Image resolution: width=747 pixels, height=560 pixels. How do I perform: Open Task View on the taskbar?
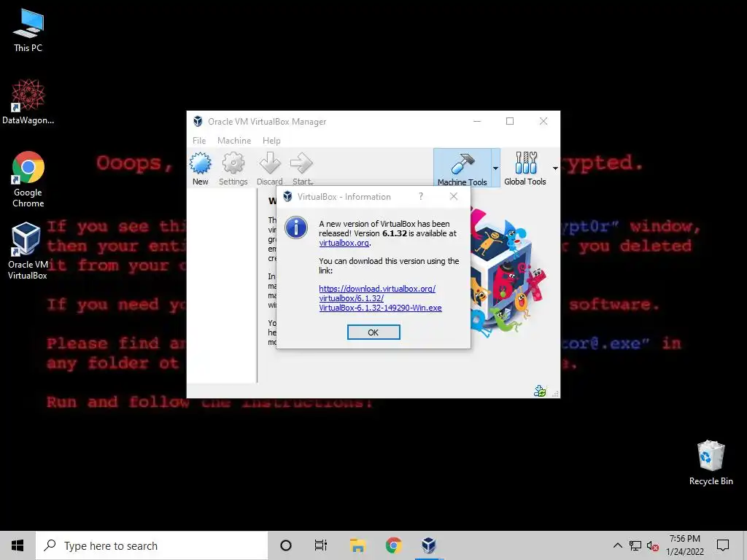(321, 545)
